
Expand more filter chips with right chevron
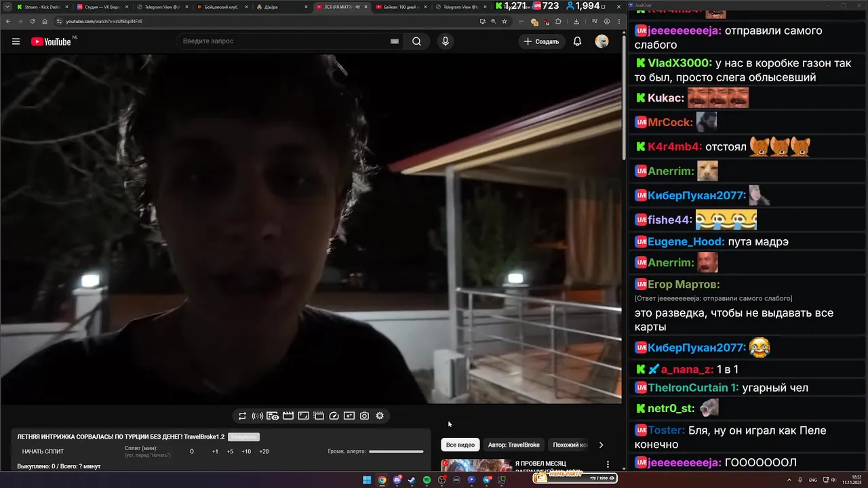601,445
